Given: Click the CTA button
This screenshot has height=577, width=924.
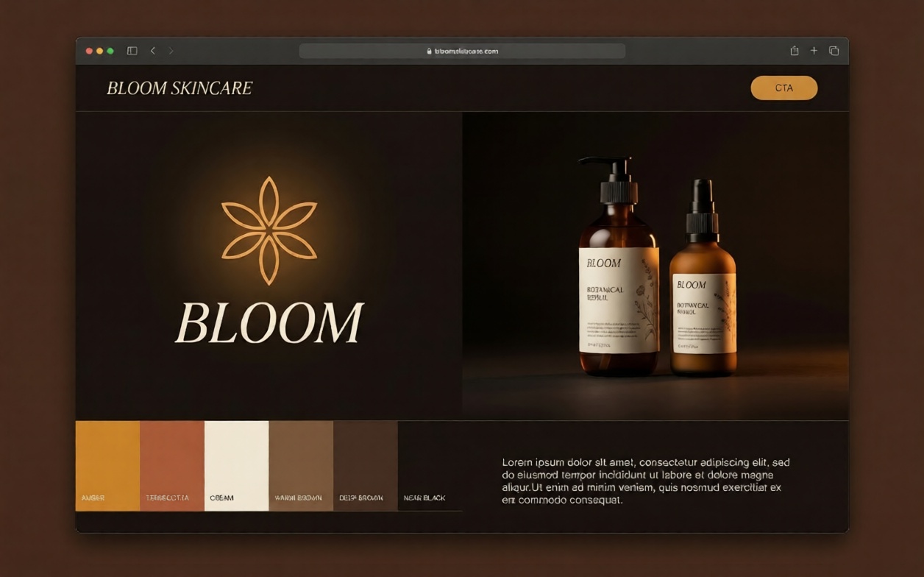Looking at the screenshot, I should [x=783, y=88].
